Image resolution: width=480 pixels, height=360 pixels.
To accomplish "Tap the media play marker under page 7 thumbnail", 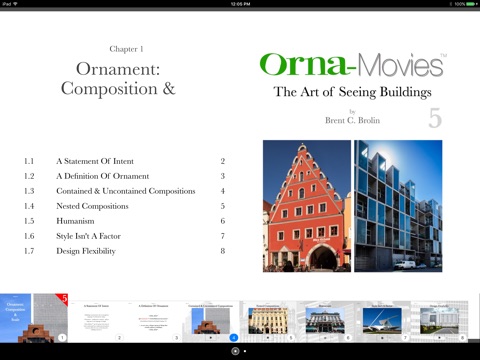I will click(x=382, y=338).
